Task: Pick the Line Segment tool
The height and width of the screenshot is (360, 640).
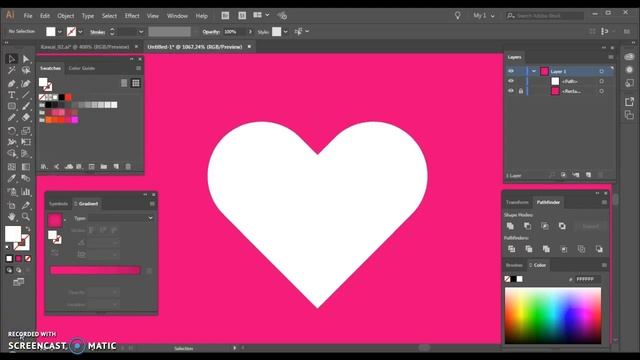Action: click(x=26, y=95)
